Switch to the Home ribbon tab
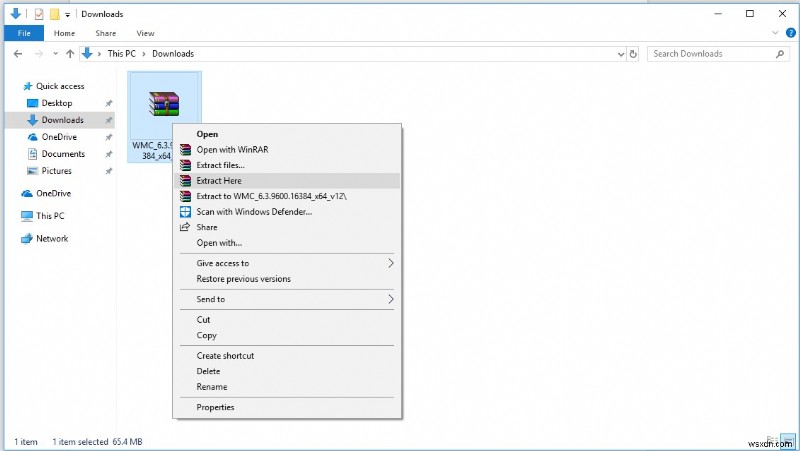 64,33
